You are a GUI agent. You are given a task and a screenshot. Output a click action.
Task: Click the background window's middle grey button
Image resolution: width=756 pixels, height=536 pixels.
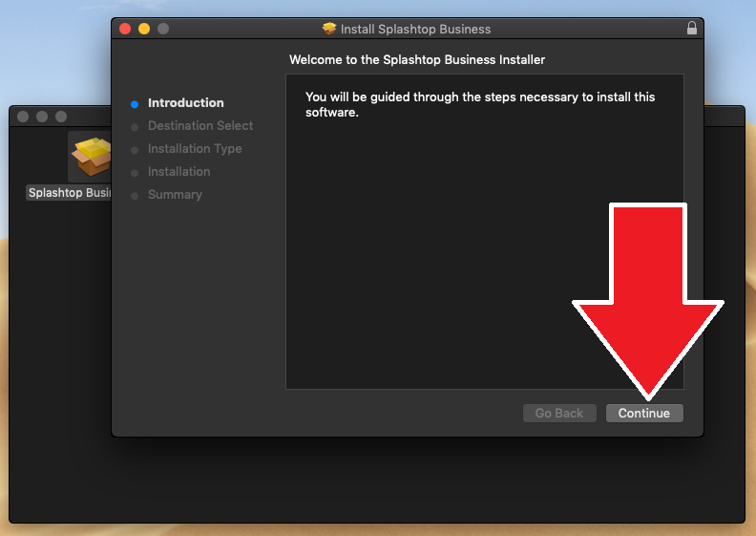(x=42, y=117)
